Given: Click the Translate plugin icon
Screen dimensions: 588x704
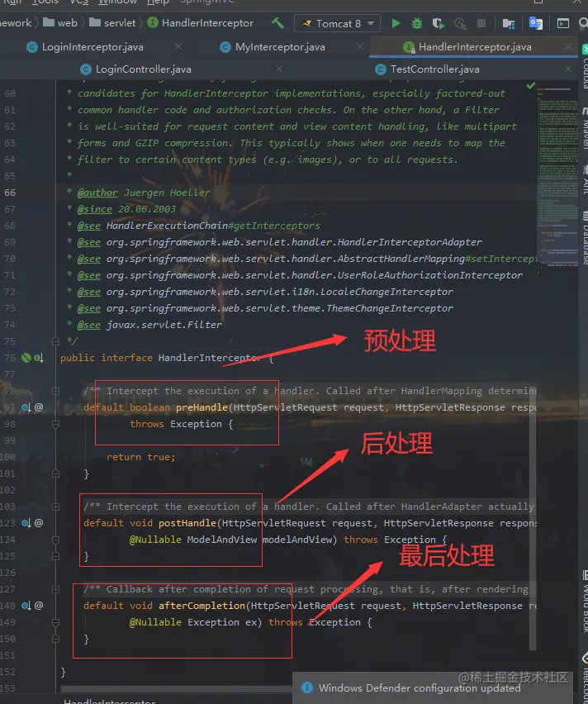Looking at the screenshot, I should [535, 23].
